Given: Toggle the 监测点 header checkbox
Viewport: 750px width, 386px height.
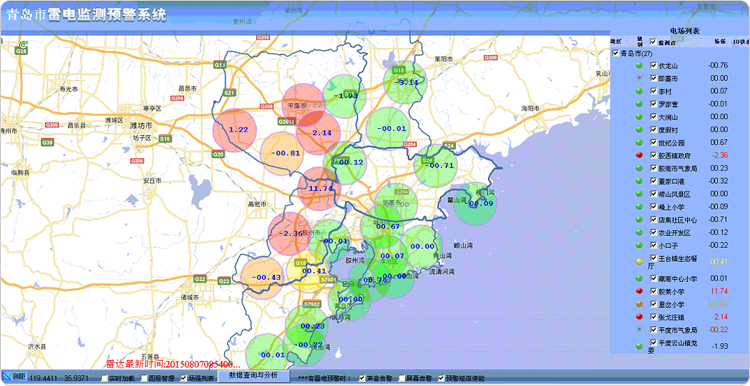Looking at the screenshot, I should (x=653, y=42).
